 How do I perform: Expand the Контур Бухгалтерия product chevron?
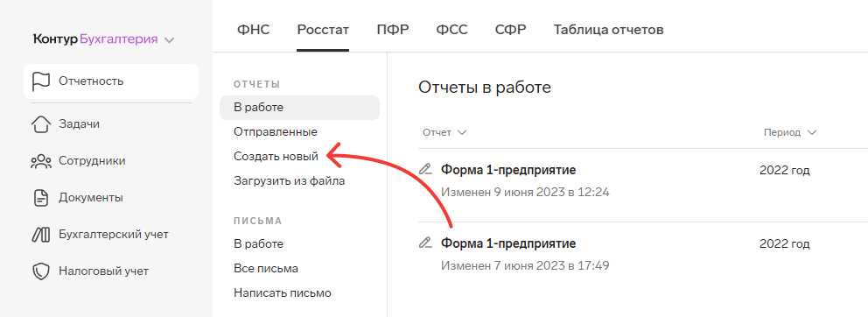pyautogui.click(x=170, y=40)
